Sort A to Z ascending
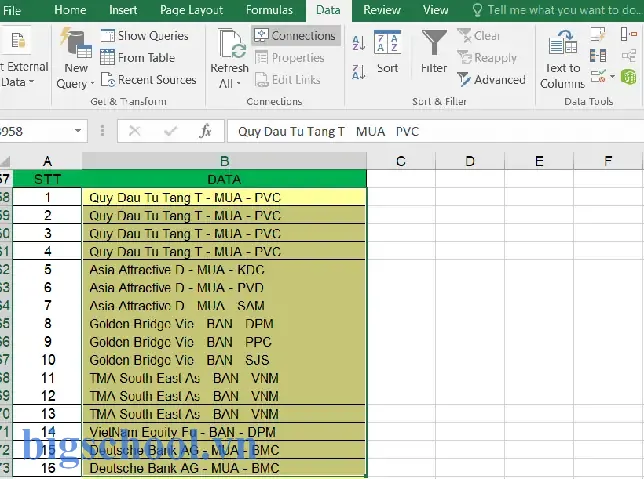The image size is (644, 479). click(359, 43)
